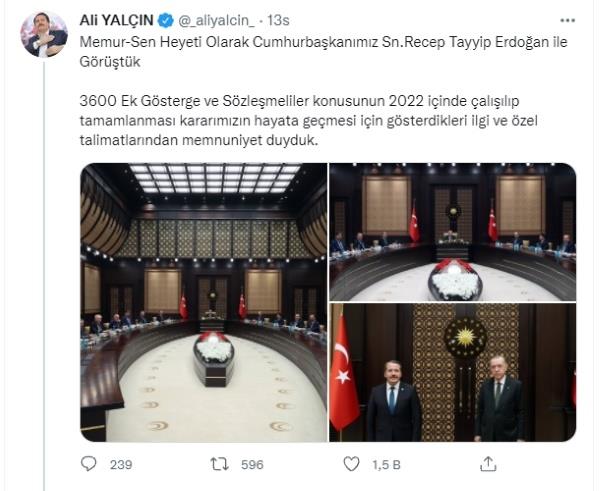Image resolution: width=600 pixels, height=491 pixels.
Task: Open the @_aliyalcin_ handle link
Action: [216, 21]
